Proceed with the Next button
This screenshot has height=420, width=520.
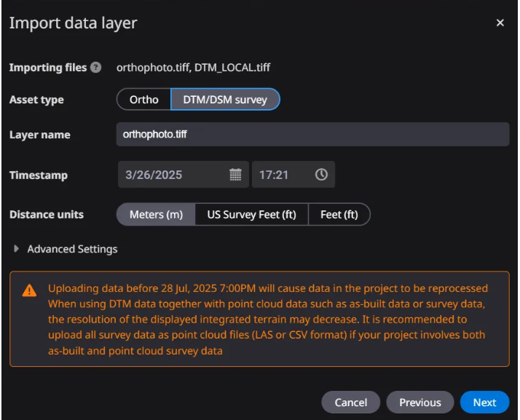coord(484,403)
